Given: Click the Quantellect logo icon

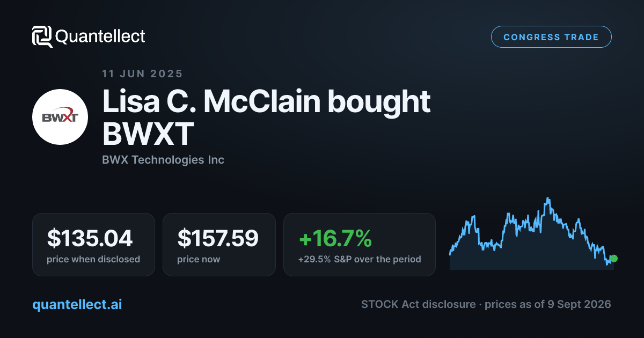Looking at the screenshot, I should point(42,36).
